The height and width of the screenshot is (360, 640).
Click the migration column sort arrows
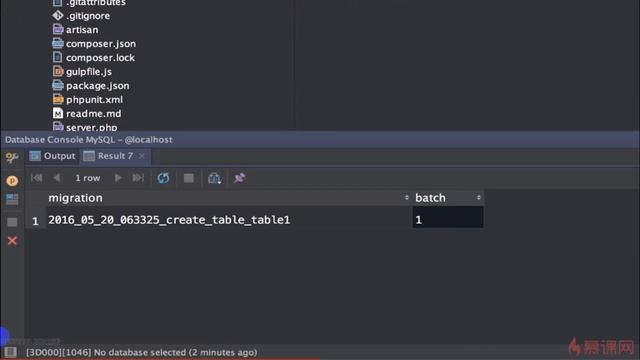pos(407,198)
